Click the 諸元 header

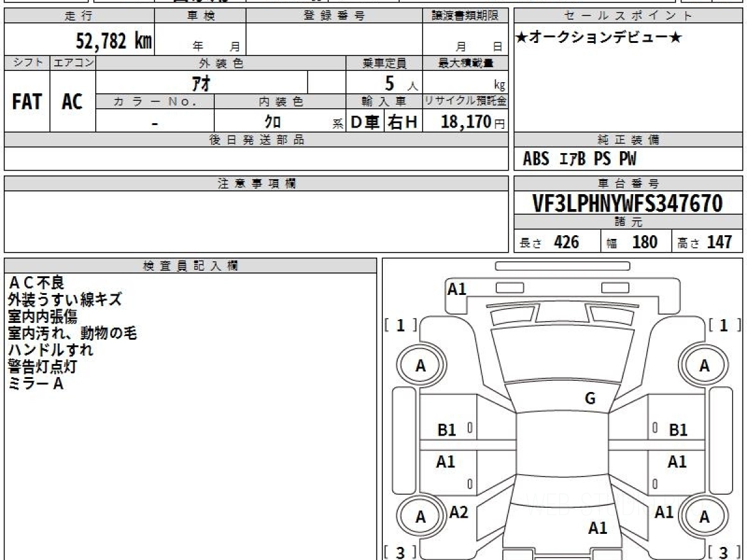[x=628, y=222]
